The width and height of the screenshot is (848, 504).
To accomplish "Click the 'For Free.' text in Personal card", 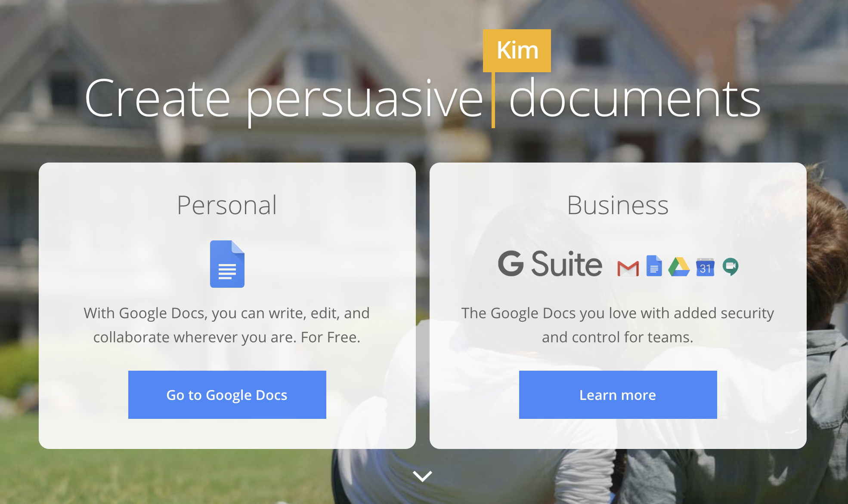I will click(x=330, y=337).
